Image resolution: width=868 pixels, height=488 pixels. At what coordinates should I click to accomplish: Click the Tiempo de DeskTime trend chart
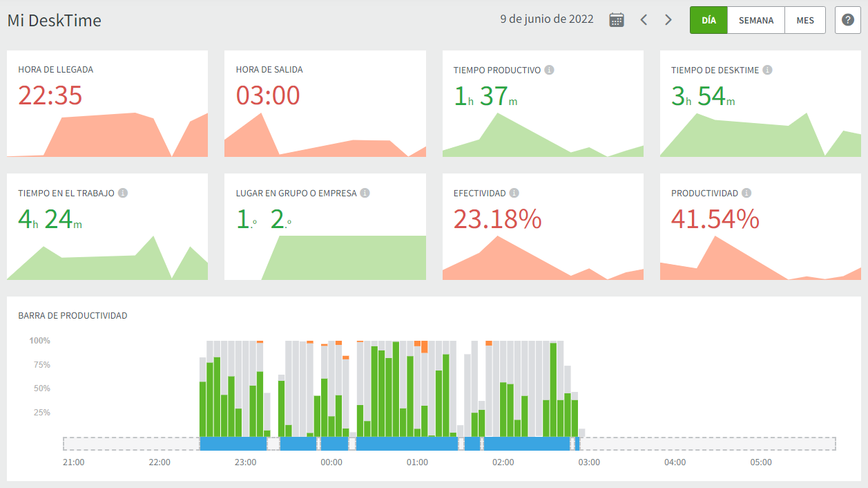click(x=760, y=135)
